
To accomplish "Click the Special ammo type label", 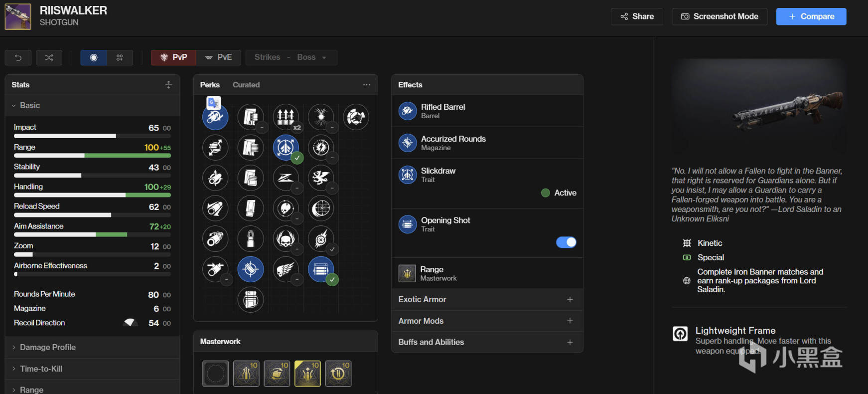I will coord(711,257).
